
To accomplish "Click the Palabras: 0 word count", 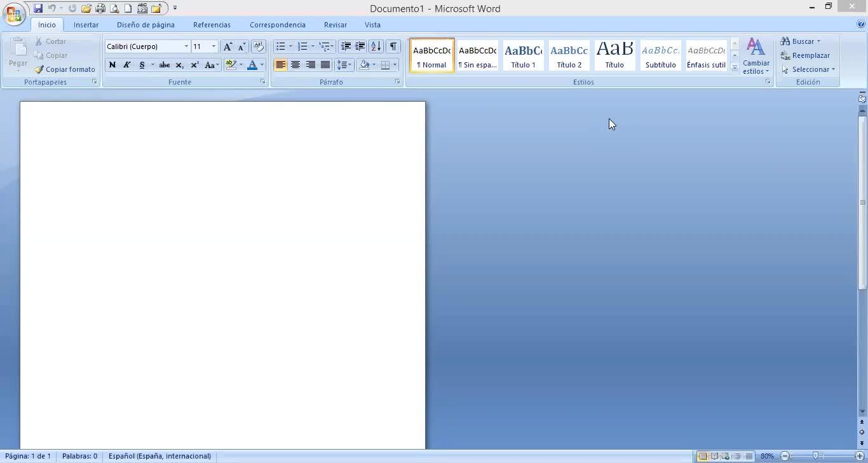I will (80, 456).
